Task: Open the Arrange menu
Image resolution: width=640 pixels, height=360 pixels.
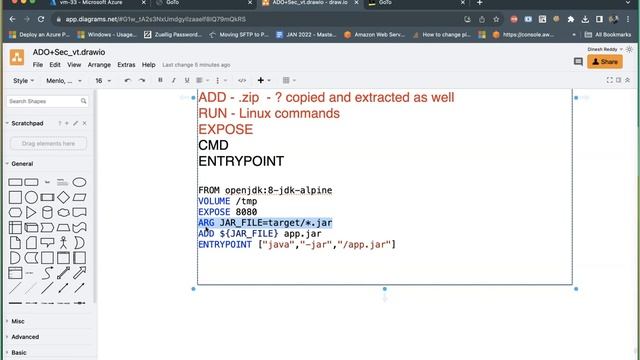Action: tap(99, 65)
